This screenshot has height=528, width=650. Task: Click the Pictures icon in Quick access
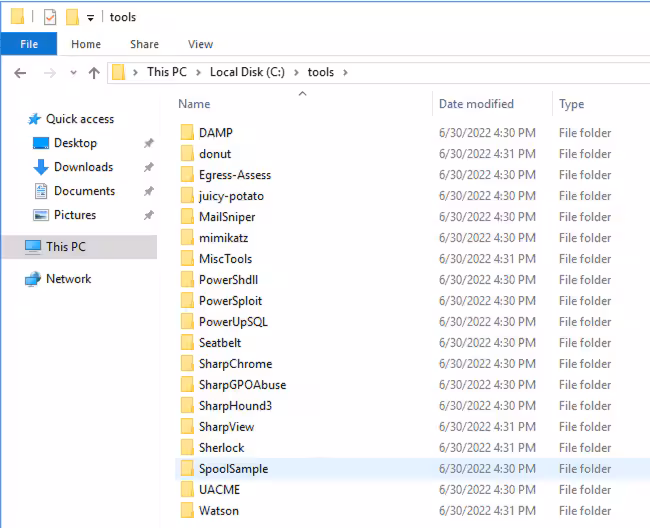[x=41, y=215]
